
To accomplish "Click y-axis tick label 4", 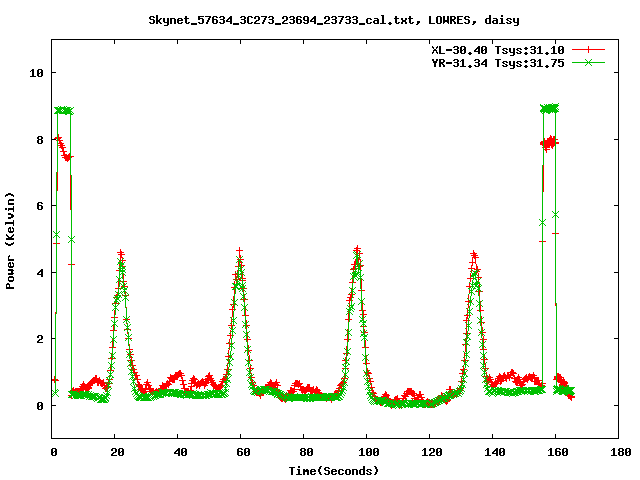I will [x=40, y=273].
